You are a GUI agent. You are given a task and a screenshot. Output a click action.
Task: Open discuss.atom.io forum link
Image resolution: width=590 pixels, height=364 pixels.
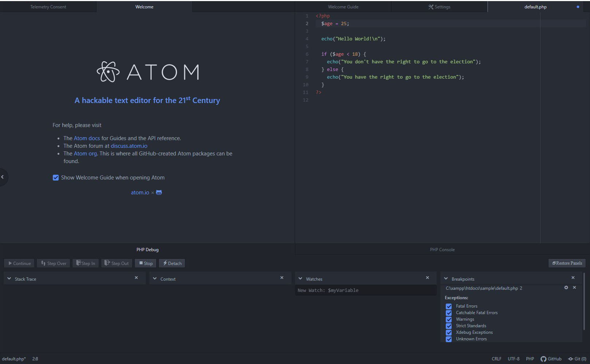(x=129, y=146)
